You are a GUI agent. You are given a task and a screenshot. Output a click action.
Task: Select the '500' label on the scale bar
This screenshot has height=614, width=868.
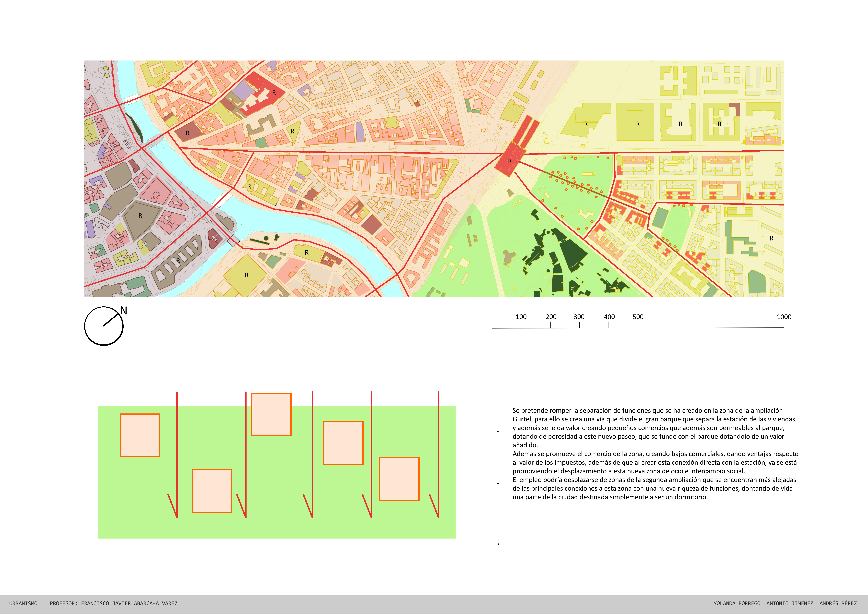tap(638, 317)
